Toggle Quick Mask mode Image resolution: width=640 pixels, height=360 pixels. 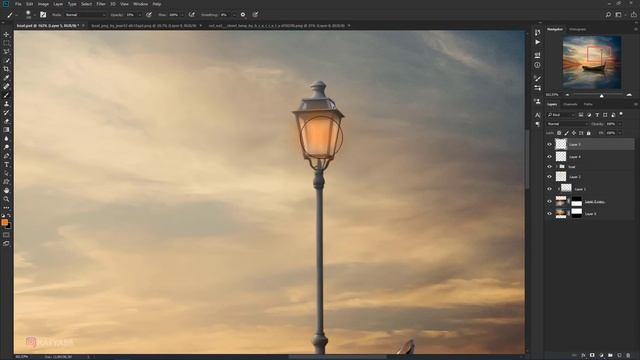pos(6,235)
